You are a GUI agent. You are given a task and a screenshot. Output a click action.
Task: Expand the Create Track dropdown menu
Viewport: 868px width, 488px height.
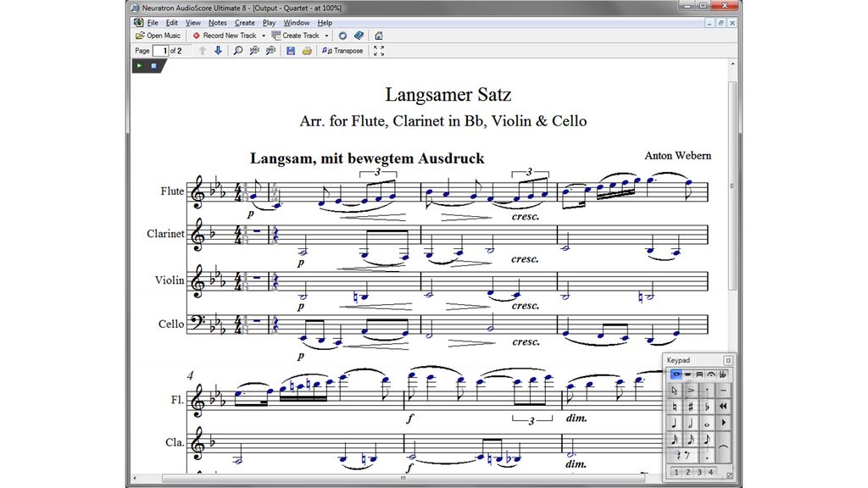point(327,36)
